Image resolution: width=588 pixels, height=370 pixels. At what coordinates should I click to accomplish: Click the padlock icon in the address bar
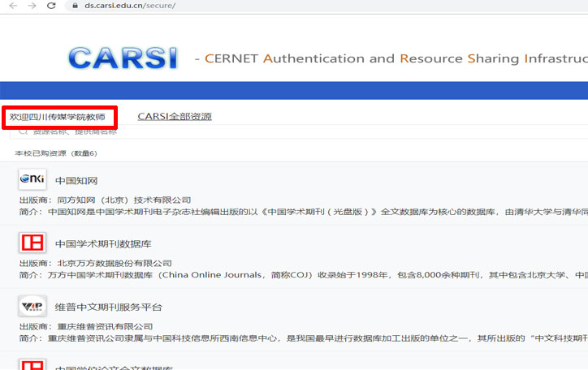[x=73, y=6]
